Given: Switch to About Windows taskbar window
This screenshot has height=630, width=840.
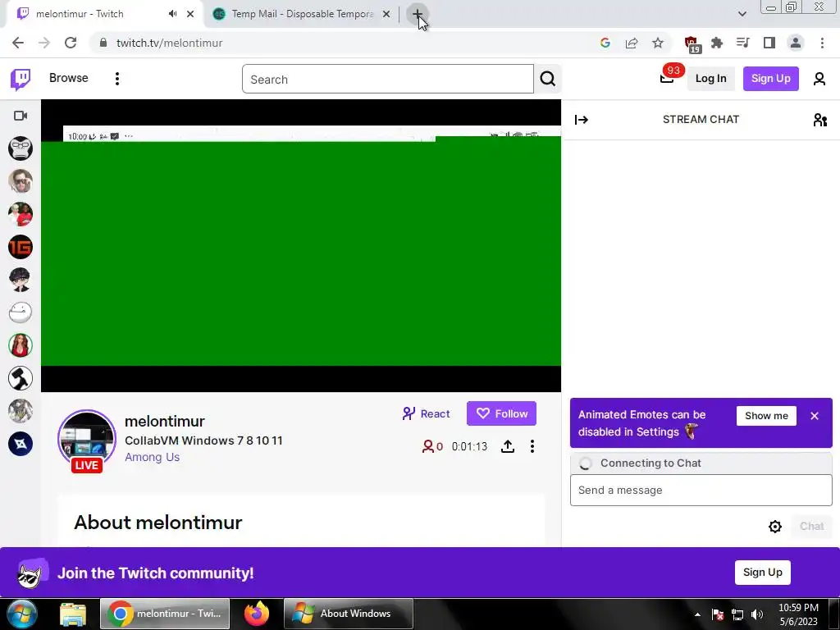Looking at the screenshot, I should [349, 614].
